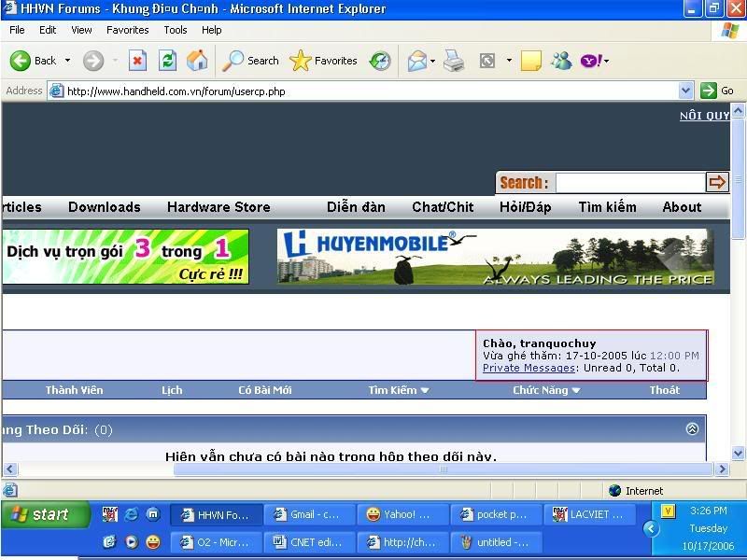Open the Windows Messenger people icon
Screen dimensions: 747x560
(561, 61)
